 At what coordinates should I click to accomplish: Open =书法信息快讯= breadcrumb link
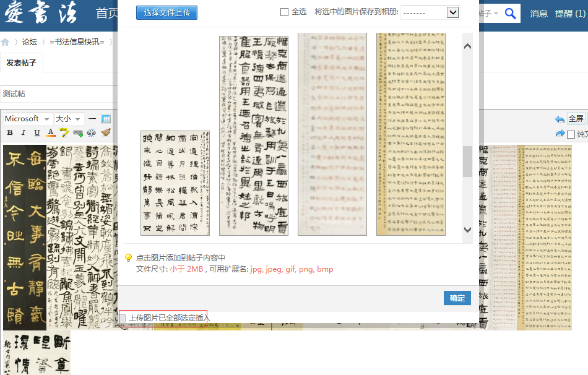pyautogui.click(x=77, y=42)
